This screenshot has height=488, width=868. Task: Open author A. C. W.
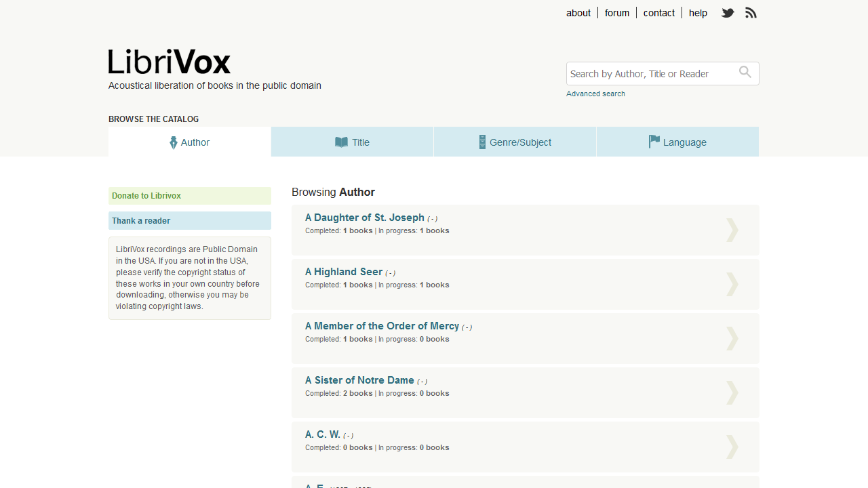(x=323, y=434)
